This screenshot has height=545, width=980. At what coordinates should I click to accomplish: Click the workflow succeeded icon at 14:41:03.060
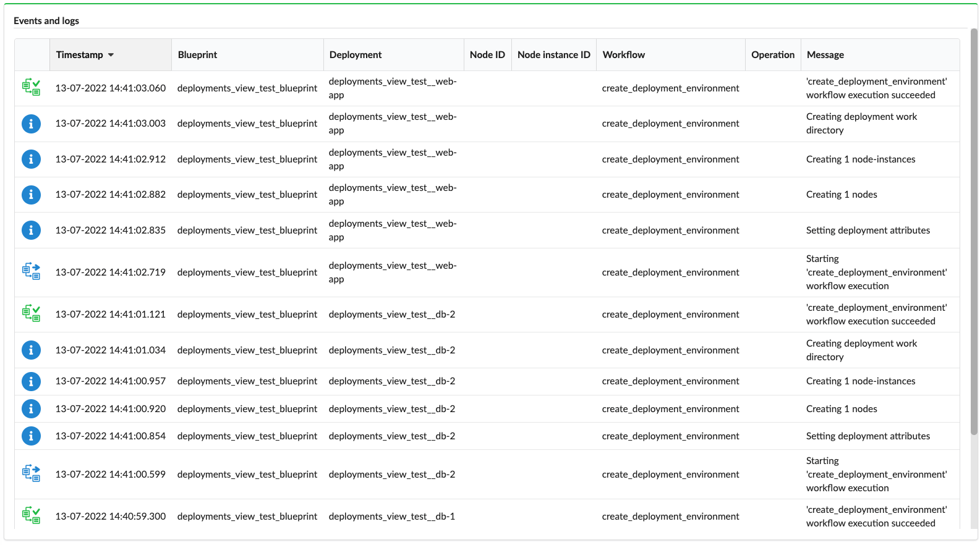point(31,88)
